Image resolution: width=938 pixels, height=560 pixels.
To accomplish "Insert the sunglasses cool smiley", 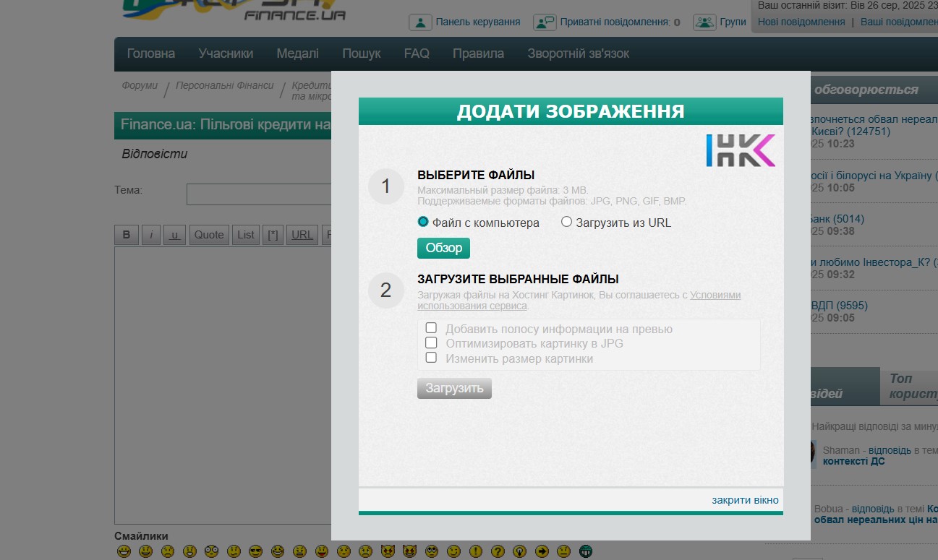I will pos(255,552).
